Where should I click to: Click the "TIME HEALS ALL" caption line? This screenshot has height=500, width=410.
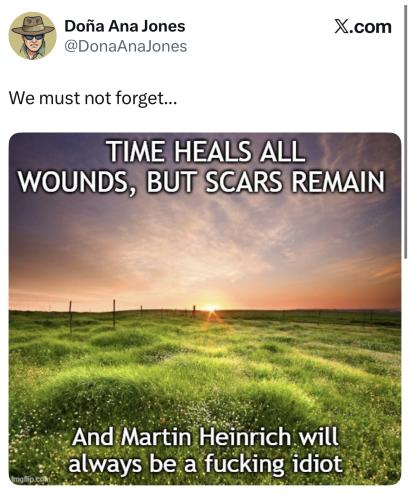click(205, 152)
